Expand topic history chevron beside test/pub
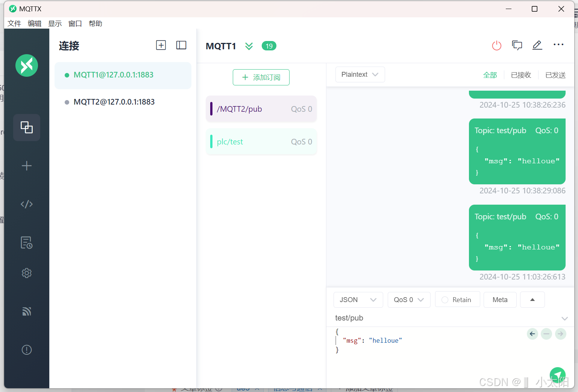 click(x=564, y=319)
